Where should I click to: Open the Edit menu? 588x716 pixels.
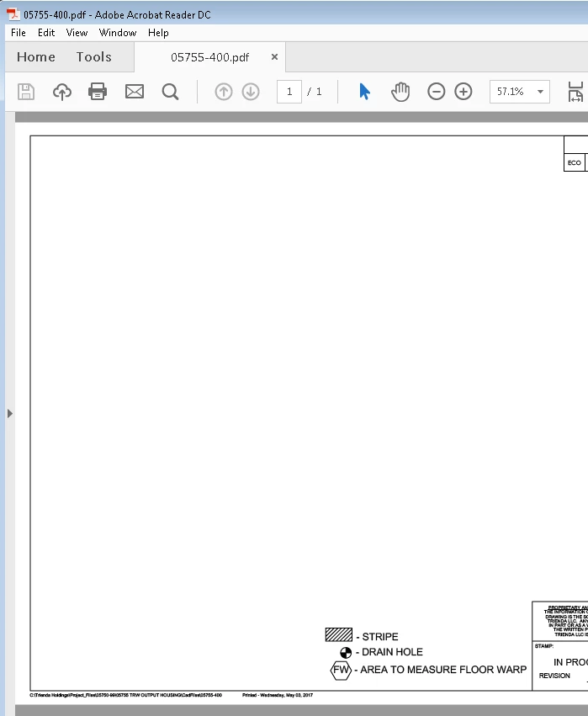(46, 33)
